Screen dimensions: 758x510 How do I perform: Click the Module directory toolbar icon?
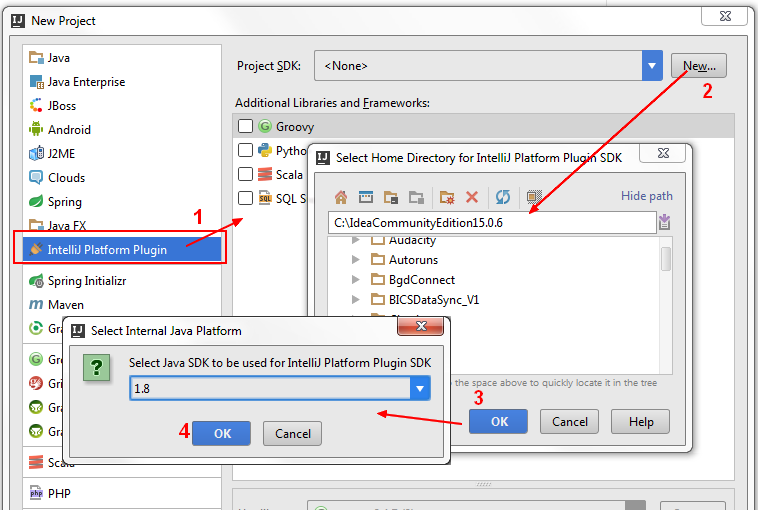pyautogui.click(x=416, y=197)
